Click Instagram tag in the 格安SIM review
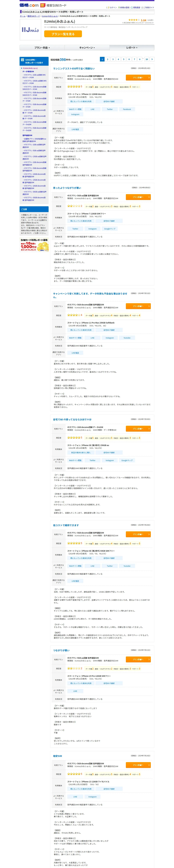The image size is (174, 868). [92, 797]
